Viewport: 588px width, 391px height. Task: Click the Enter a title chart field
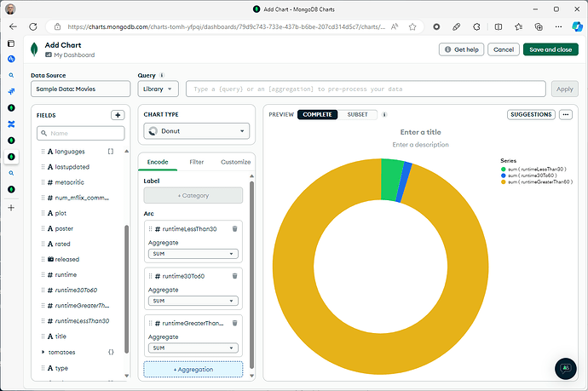[x=420, y=132]
